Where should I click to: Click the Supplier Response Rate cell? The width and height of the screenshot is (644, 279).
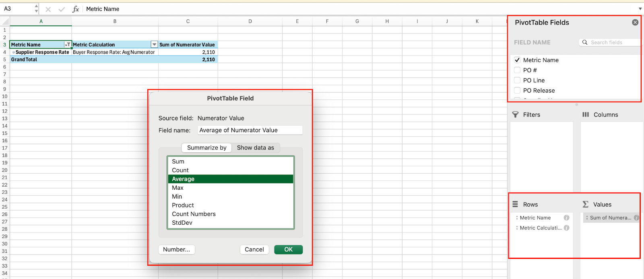point(41,52)
